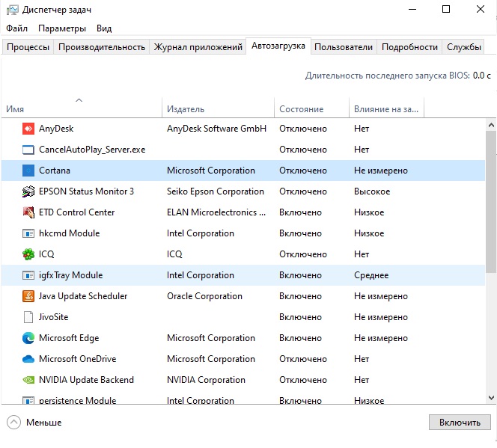
Task: Click the Cortana app icon
Action: click(28, 171)
